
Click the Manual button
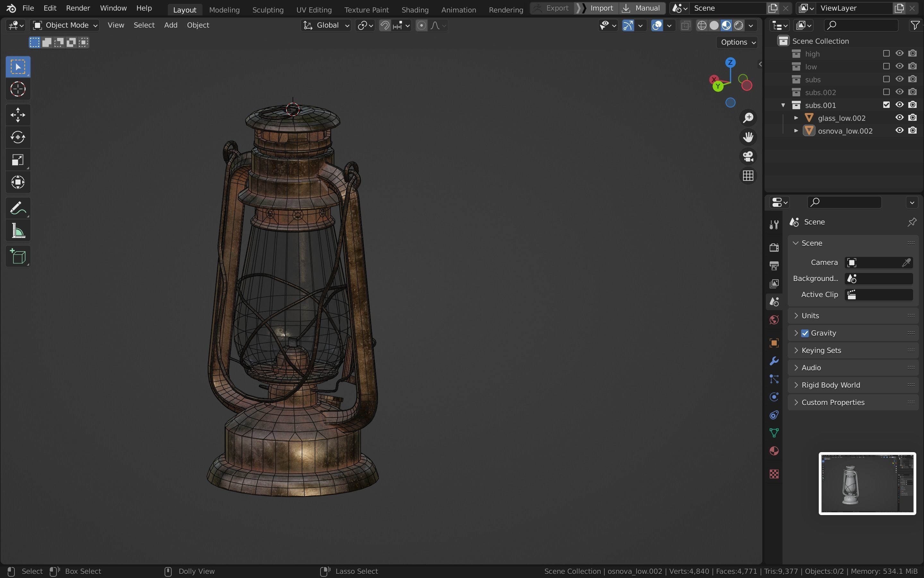click(642, 8)
